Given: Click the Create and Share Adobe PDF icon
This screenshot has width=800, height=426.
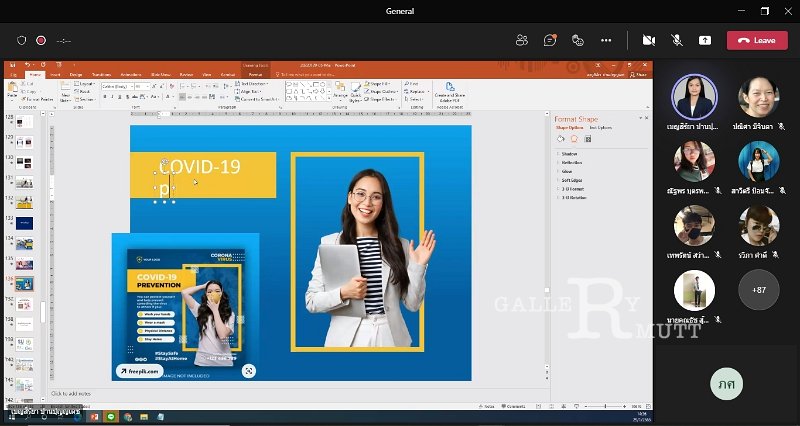Looking at the screenshot, I should 449,91.
